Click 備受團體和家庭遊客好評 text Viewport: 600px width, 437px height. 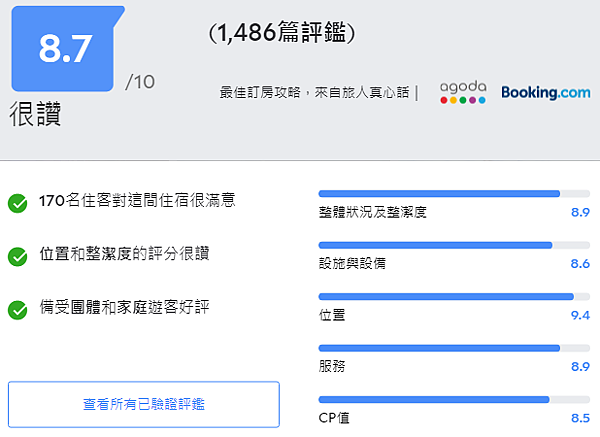pyautogui.click(x=124, y=307)
